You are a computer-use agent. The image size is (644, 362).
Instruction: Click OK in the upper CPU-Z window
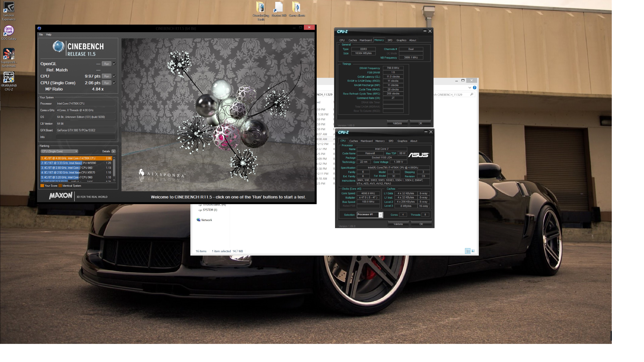coord(420,123)
